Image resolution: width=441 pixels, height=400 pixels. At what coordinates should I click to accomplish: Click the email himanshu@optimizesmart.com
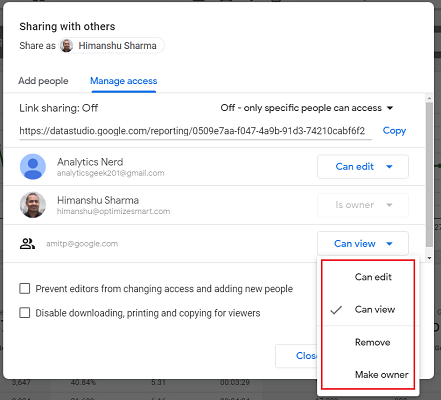click(x=113, y=211)
